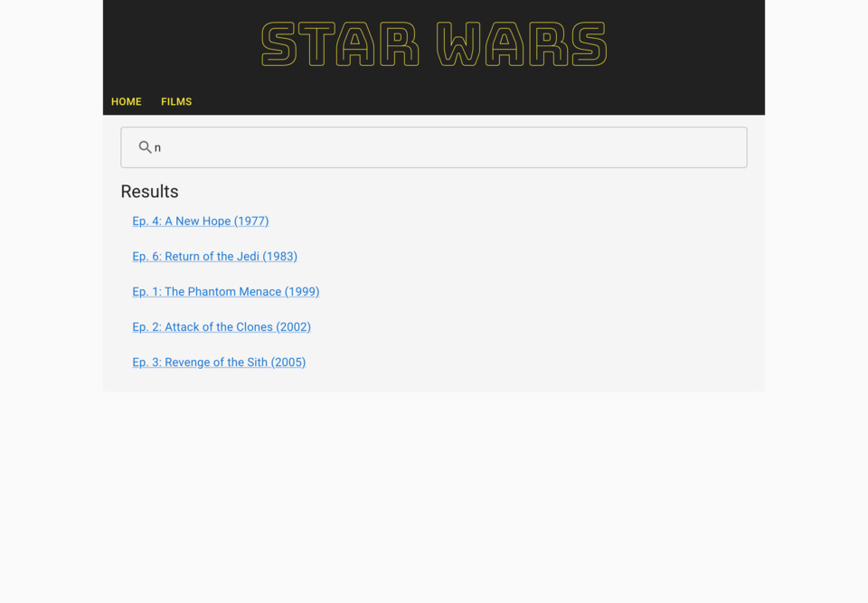This screenshot has width=868, height=603.
Task: Click the magnifying glass search icon
Action: 146,146
